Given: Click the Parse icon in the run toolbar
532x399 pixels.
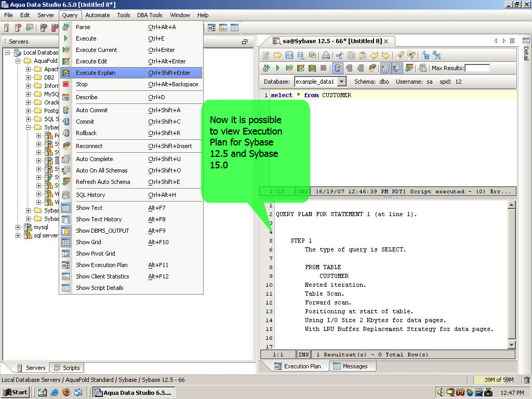Looking at the screenshot, I should click(x=267, y=68).
